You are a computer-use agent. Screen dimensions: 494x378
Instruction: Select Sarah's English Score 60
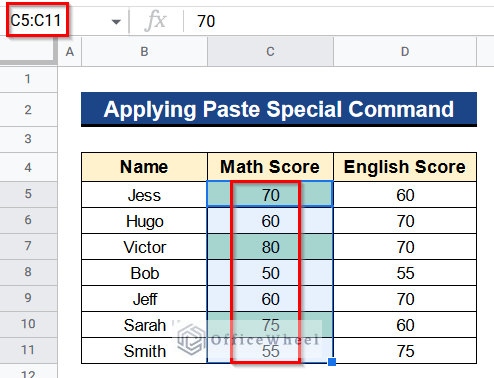point(405,325)
